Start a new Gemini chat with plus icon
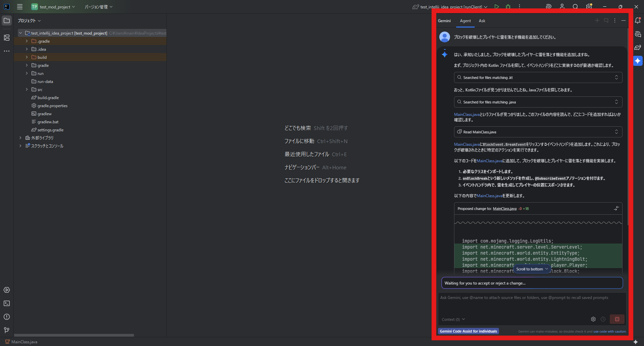Screen dimensions: 644x346 coord(597,21)
